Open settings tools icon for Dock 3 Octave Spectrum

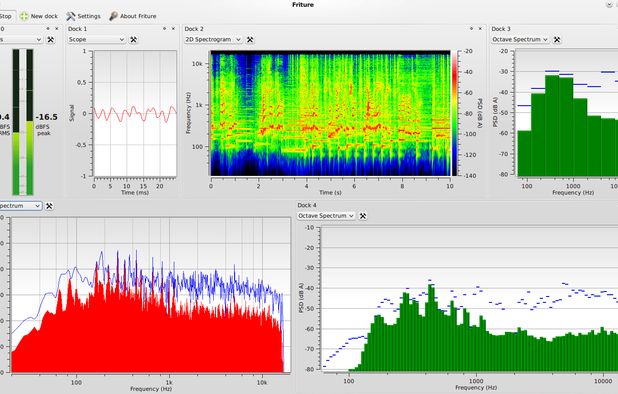[x=557, y=39]
